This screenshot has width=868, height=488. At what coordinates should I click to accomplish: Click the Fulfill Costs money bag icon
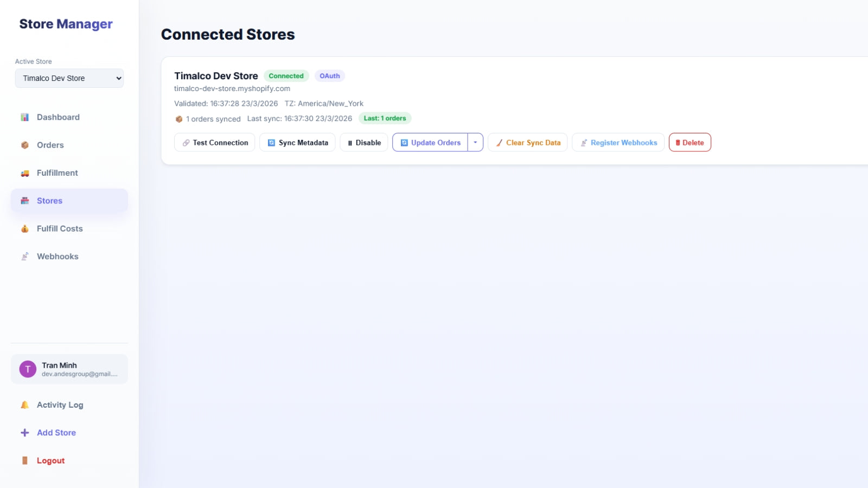tap(24, 229)
